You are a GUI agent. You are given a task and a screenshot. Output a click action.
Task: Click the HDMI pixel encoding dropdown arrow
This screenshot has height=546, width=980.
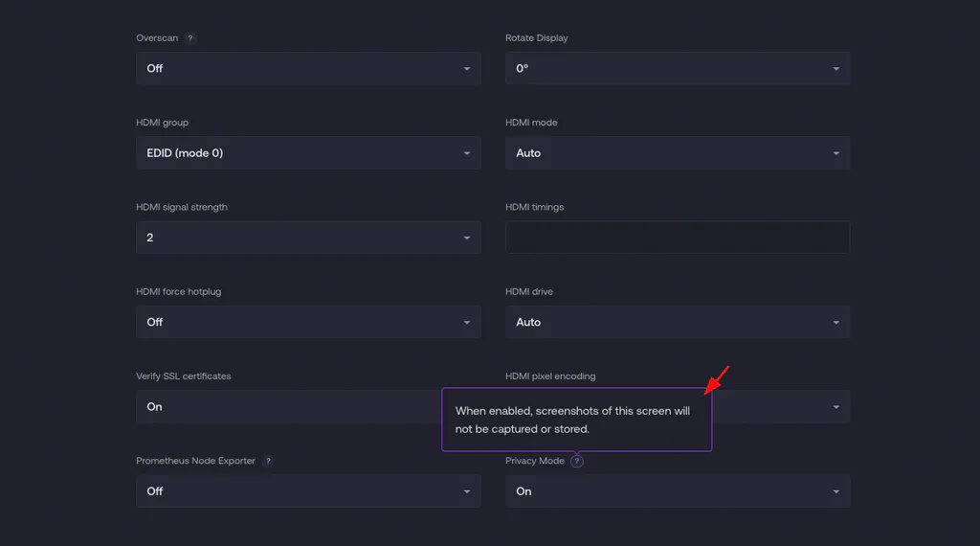[x=835, y=407]
